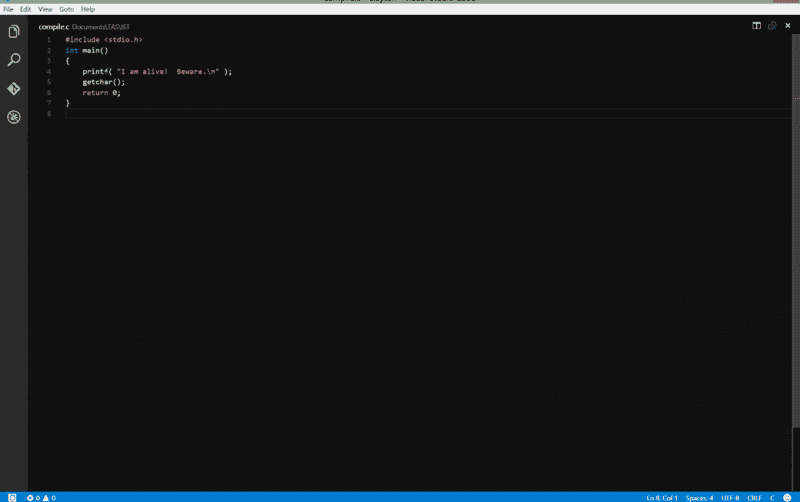Open the Git source control view
Viewport: 800px width, 502px height.
(14, 88)
